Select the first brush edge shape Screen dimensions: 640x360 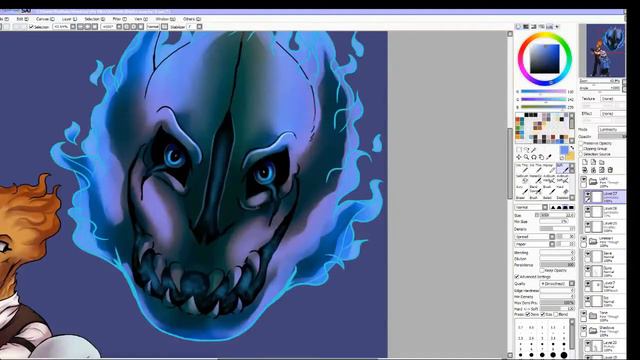tap(553, 207)
